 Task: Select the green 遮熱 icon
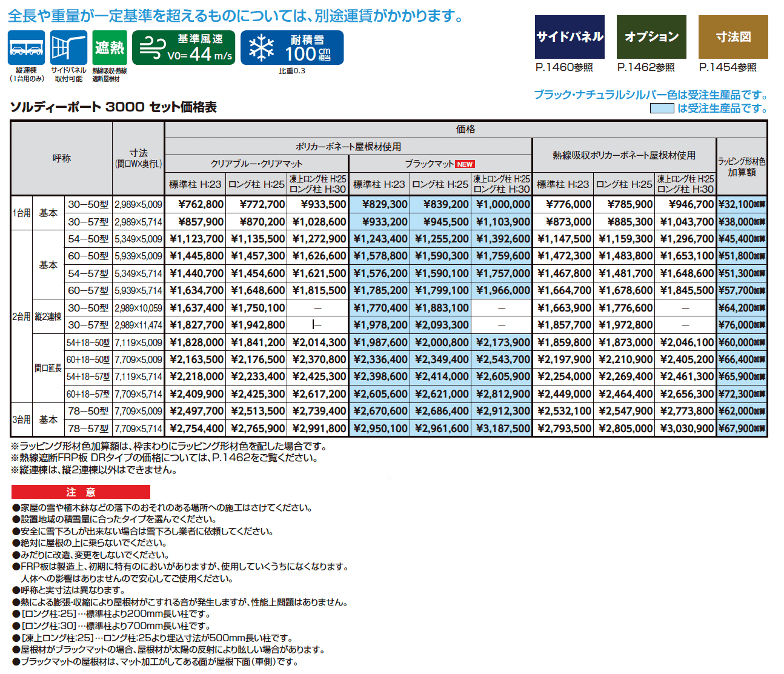click(x=110, y=47)
